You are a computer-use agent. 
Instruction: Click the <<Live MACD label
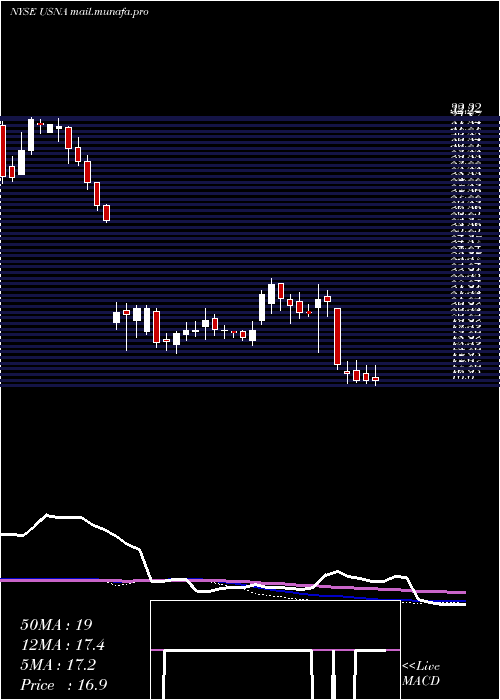point(421,674)
